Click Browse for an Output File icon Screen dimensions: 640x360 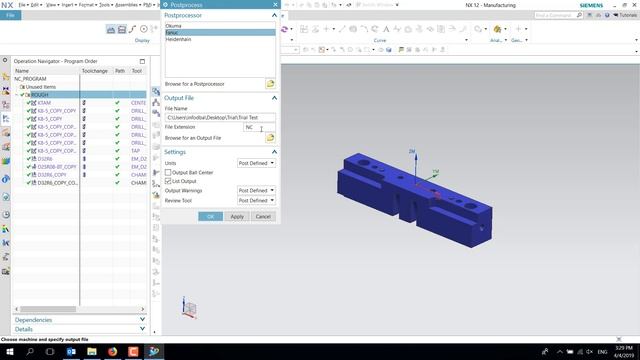(x=270, y=138)
